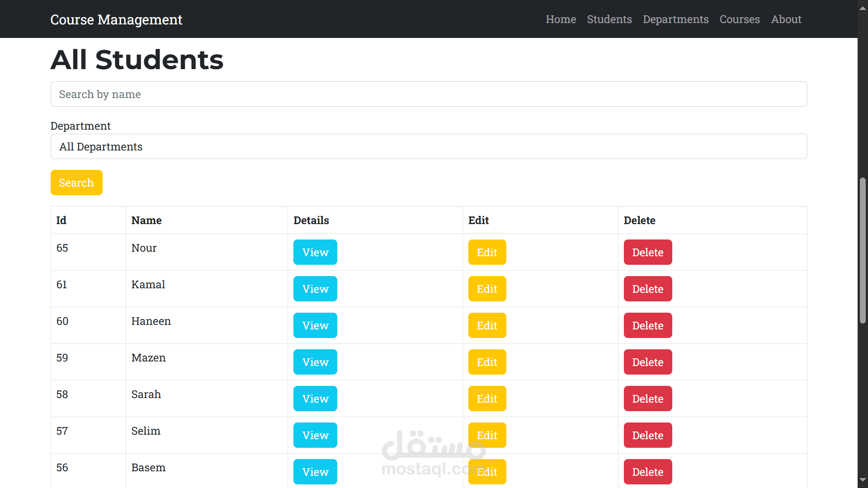
Task: Expand the All Departments dropdown
Action: pyautogui.click(x=428, y=146)
